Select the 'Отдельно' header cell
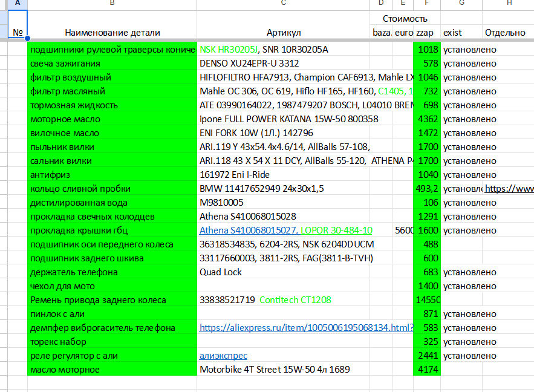 pyautogui.click(x=508, y=33)
